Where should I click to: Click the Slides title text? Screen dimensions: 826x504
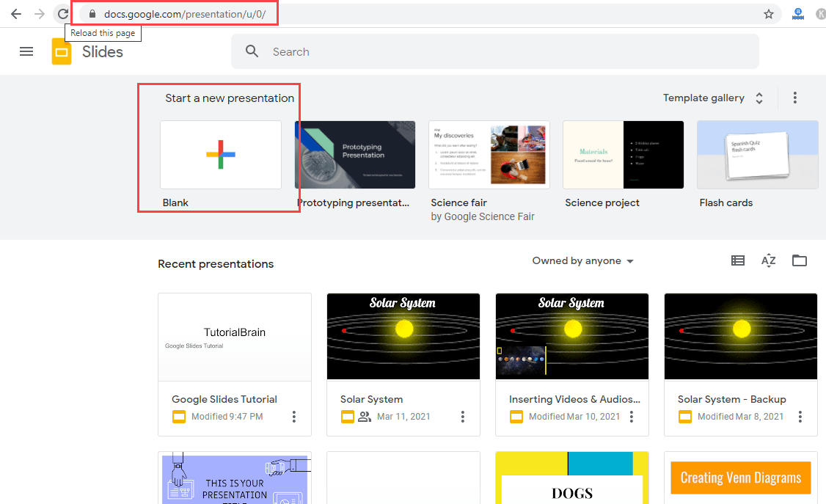click(102, 51)
